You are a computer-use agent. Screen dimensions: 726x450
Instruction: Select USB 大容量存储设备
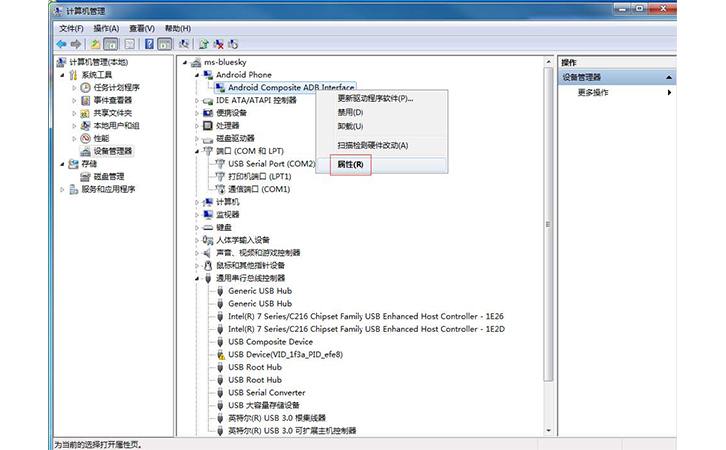(263, 406)
